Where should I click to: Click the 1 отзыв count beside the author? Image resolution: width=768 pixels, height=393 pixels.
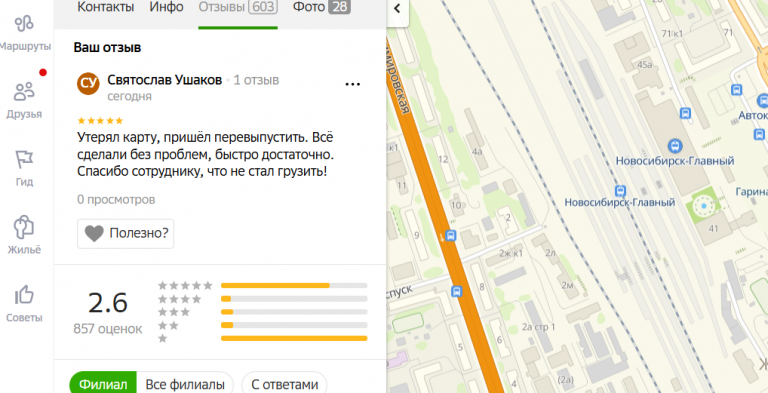coord(256,80)
